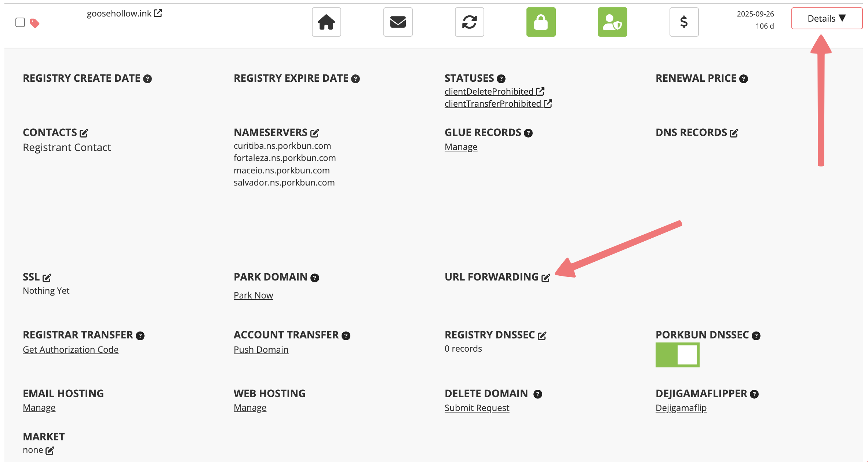Edit Registry DNSSEC via pencil icon
Image resolution: width=868 pixels, height=462 pixels.
tap(542, 335)
